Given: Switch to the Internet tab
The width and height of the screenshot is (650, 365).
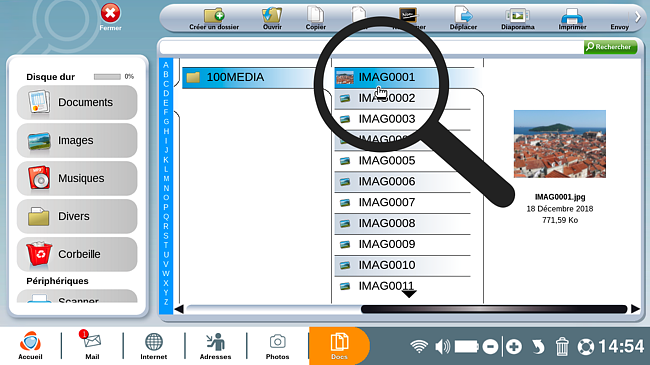Looking at the screenshot, I should click(x=153, y=346).
